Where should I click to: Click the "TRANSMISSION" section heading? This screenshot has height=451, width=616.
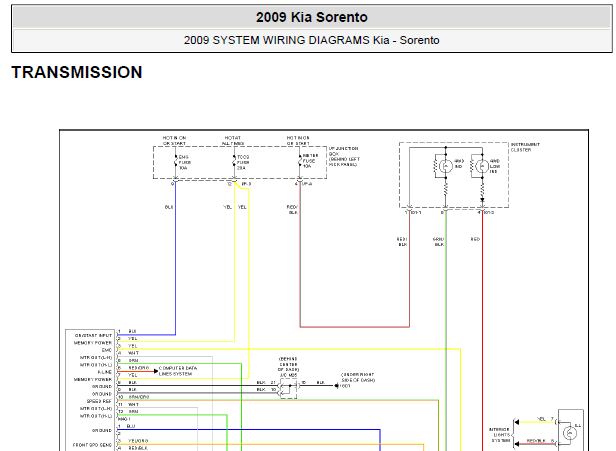77,72
